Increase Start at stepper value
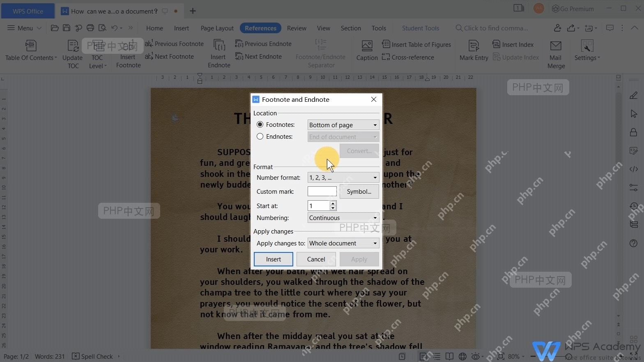Image resolution: width=644 pixels, height=362 pixels. tap(333, 203)
